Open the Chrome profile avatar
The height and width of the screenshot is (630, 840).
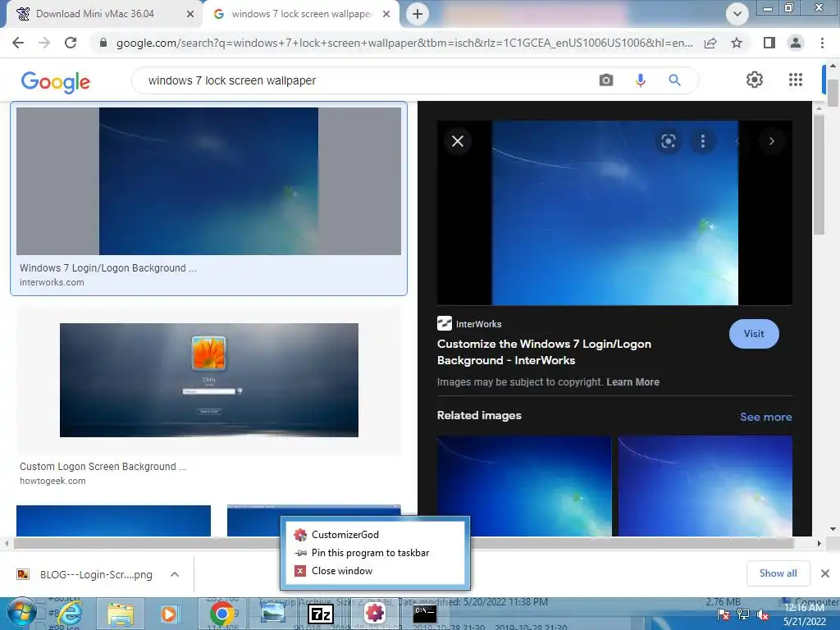click(x=796, y=43)
